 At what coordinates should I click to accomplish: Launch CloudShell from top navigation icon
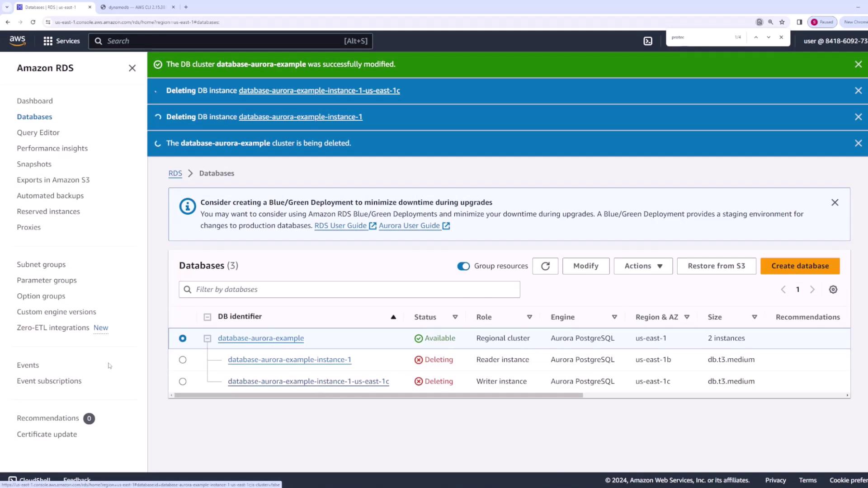648,41
